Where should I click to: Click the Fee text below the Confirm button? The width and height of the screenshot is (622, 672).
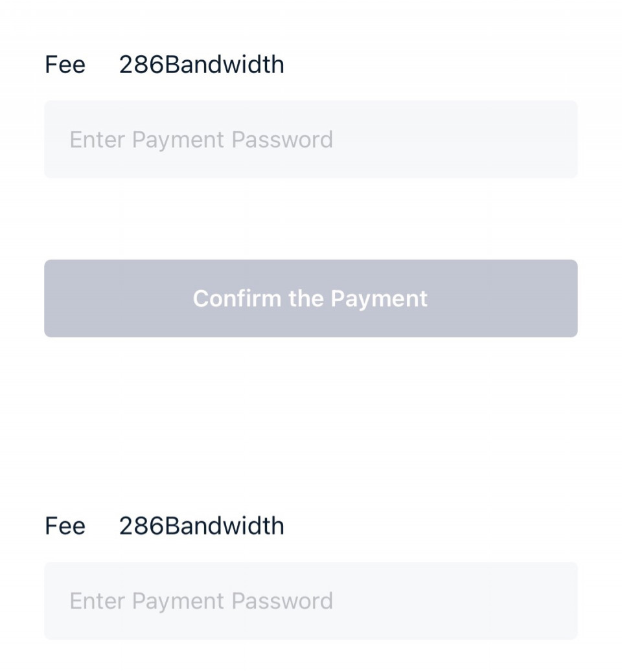click(65, 526)
